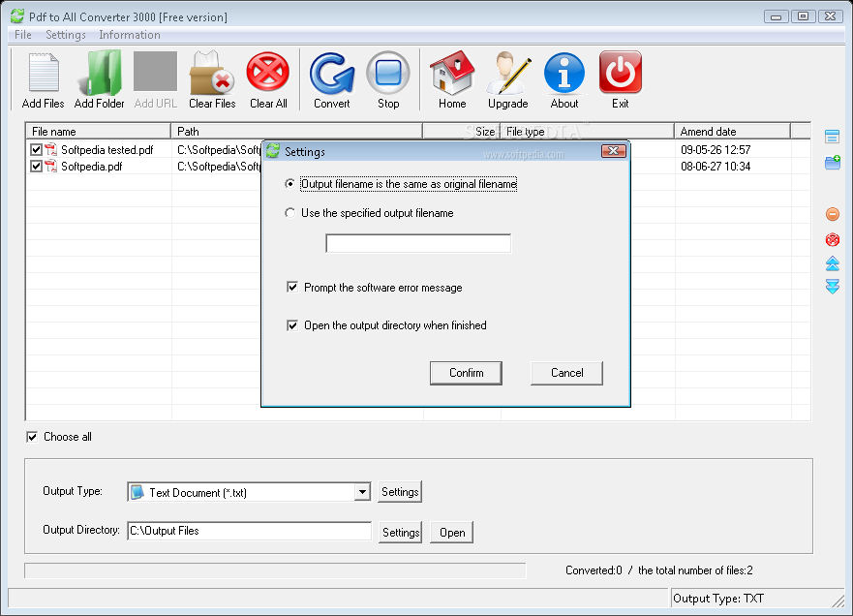This screenshot has width=853, height=616.
Task: Click the Output Directory path field
Action: coord(250,531)
